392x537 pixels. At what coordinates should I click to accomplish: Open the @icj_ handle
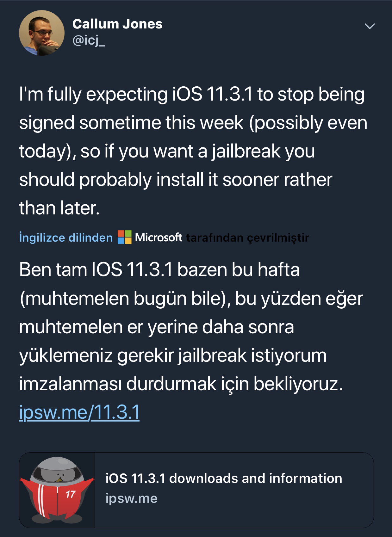pos(89,40)
